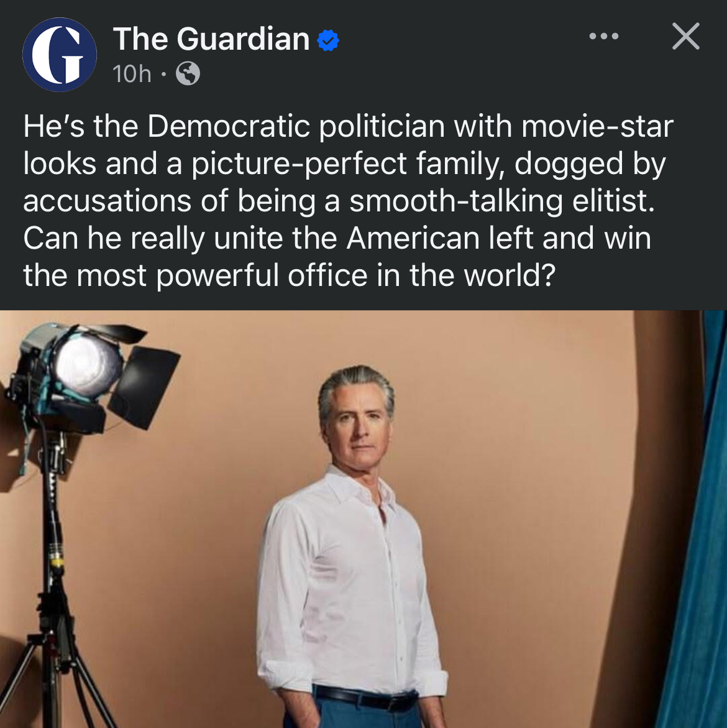This screenshot has height=728, width=727.
Task: Open the "10h" post timestamp
Action: click(132, 73)
